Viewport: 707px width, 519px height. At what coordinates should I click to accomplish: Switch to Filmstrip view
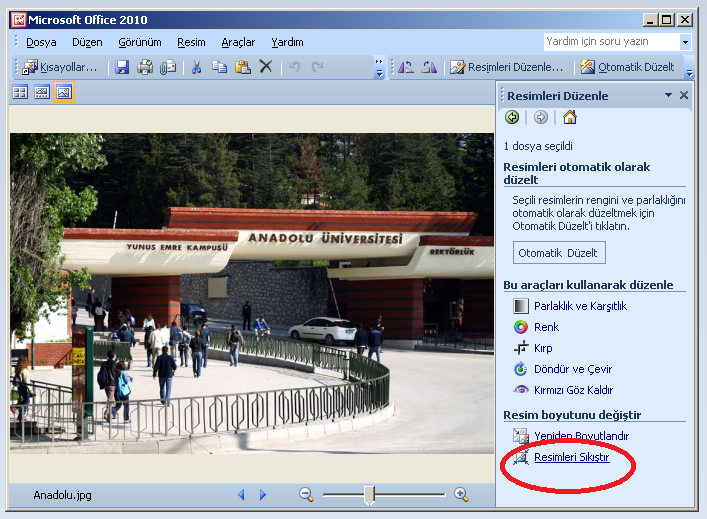point(42,92)
